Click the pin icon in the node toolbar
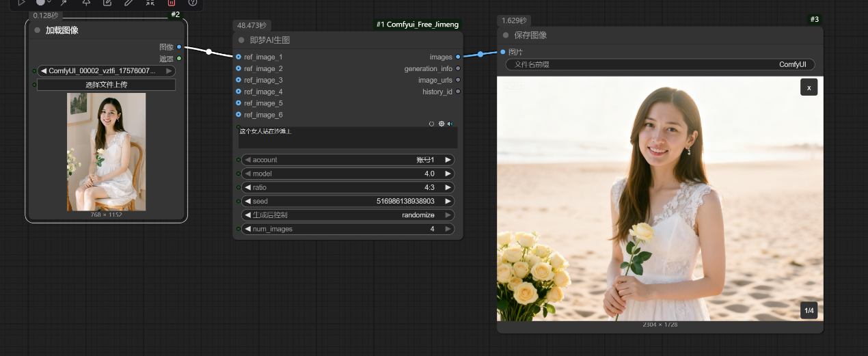Screen dimensions: 868x356 [x=86, y=3]
